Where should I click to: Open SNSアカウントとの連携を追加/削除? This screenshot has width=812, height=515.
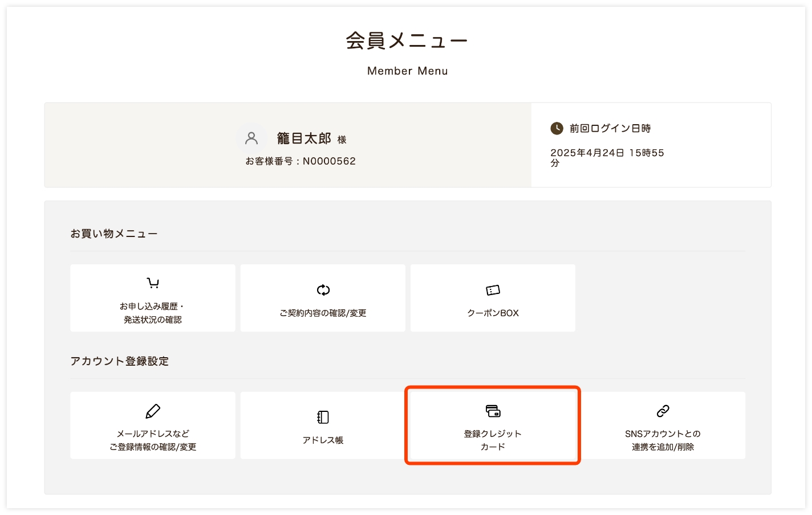pos(663,426)
